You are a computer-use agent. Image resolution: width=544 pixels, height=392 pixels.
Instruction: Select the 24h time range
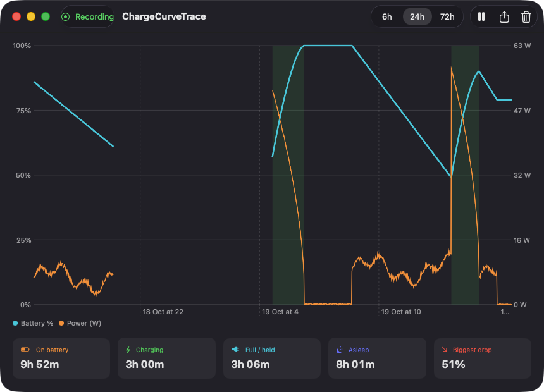(x=417, y=16)
